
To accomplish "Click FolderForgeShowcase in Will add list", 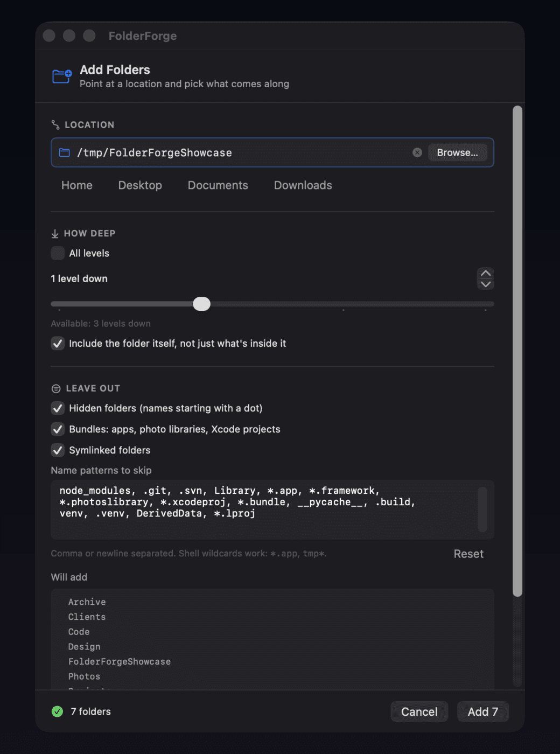I will point(120,662).
